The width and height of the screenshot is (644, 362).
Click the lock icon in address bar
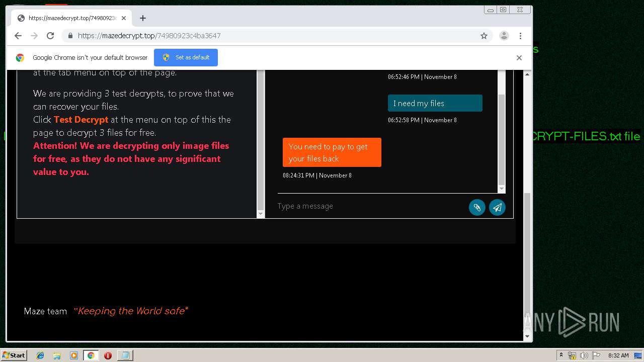point(70,36)
